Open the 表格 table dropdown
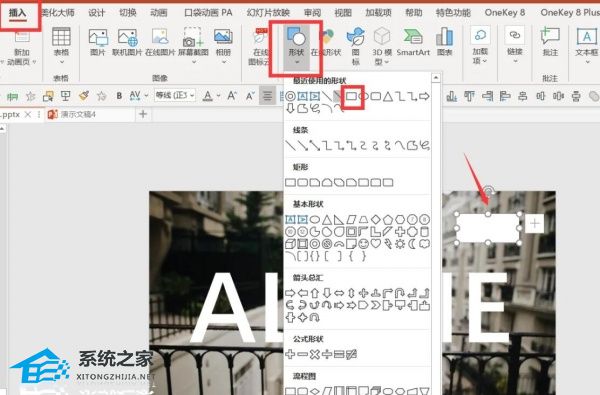The height and width of the screenshot is (395, 600). click(x=61, y=46)
